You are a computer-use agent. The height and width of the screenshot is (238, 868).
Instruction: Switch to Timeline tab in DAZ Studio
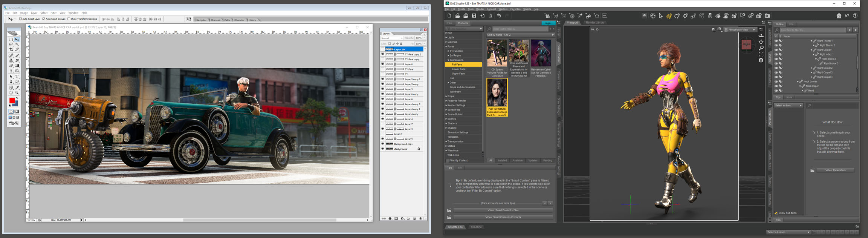(x=476, y=227)
